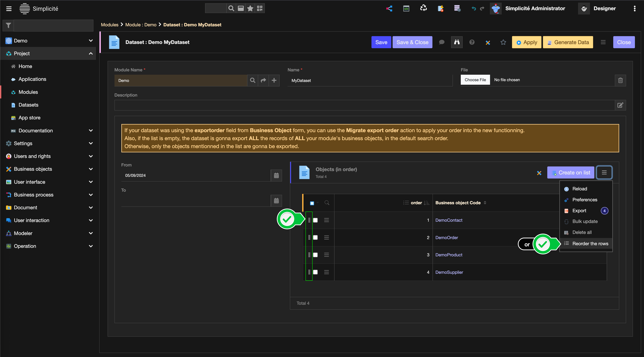This screenshot has height=357, width=644.
Task: Click the edit icon on the Description field
Action: tap(620, 105)
